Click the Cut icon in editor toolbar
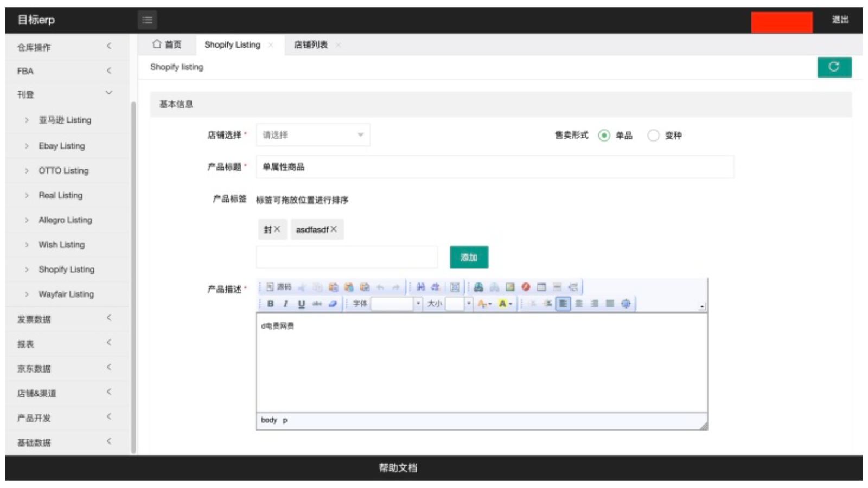This screenshot has width=868, height=488. 302,287
